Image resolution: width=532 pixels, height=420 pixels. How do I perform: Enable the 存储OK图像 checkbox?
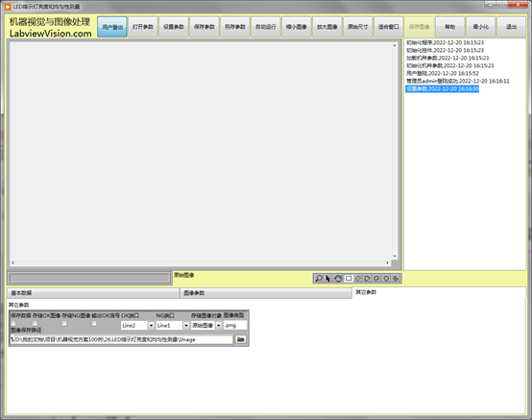(35, 324)
